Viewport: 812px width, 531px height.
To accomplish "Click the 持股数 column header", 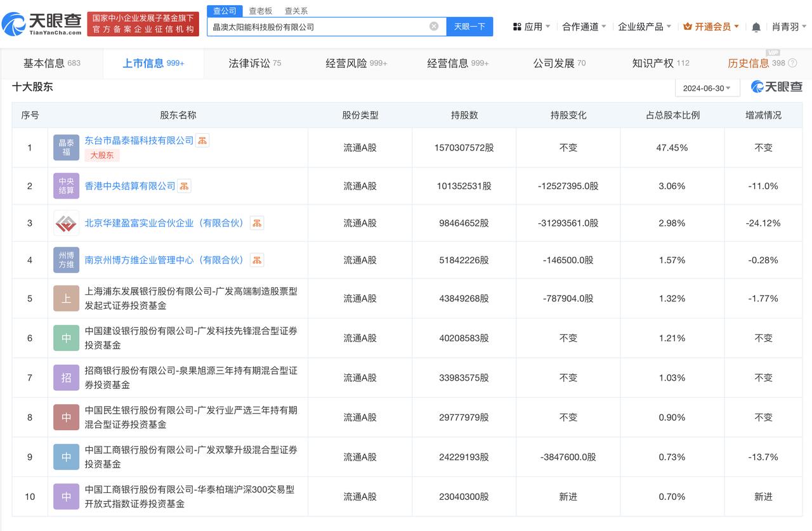I will [464, 115].
